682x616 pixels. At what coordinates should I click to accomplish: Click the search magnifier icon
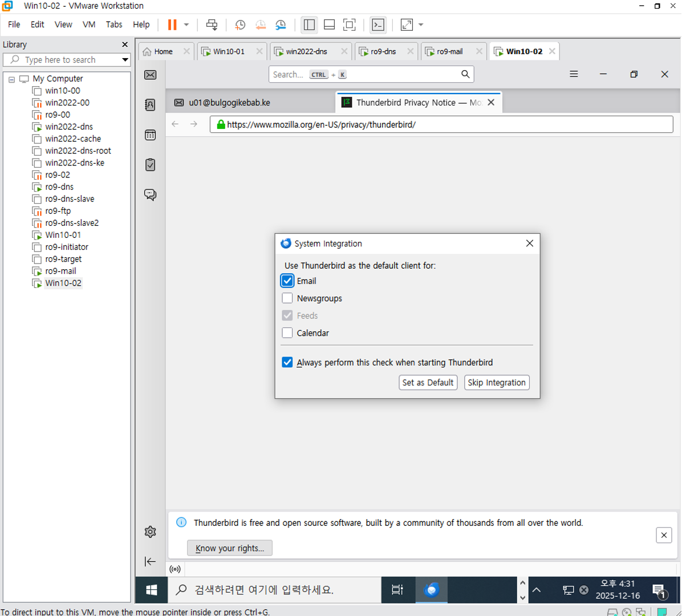465,74
